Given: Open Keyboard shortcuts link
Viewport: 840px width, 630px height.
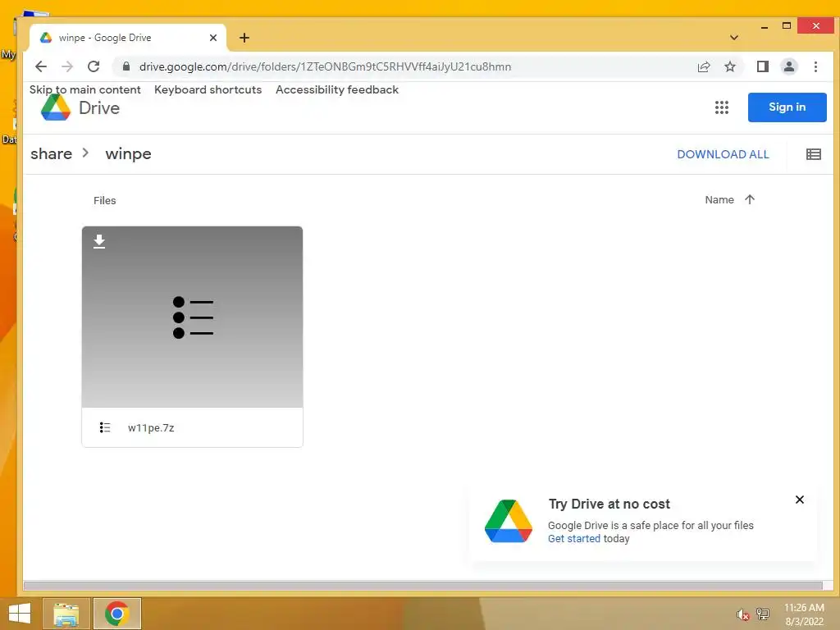Looking at the screenshot, I should (208, 89).
